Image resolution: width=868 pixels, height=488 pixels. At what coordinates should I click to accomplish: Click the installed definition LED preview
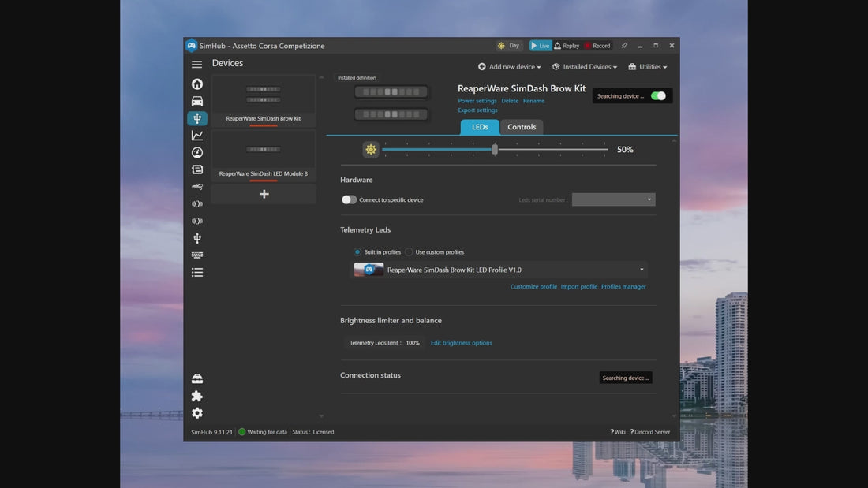[391, 103]
